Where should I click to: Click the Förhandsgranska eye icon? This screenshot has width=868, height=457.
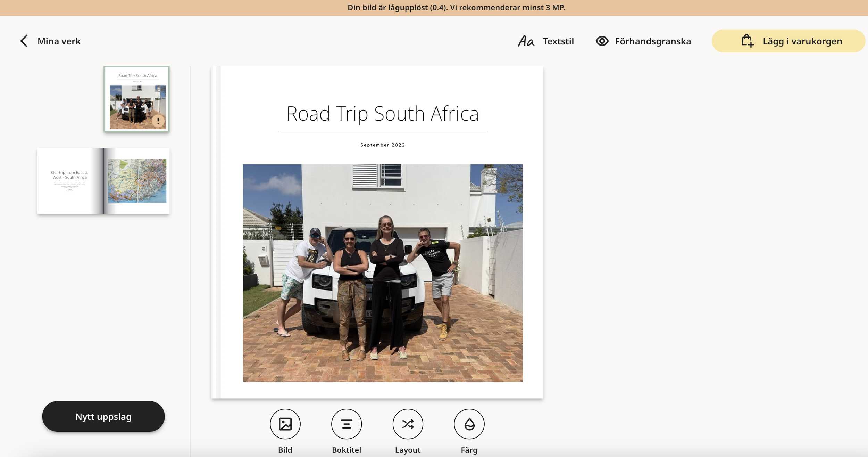tap(602, 41)
